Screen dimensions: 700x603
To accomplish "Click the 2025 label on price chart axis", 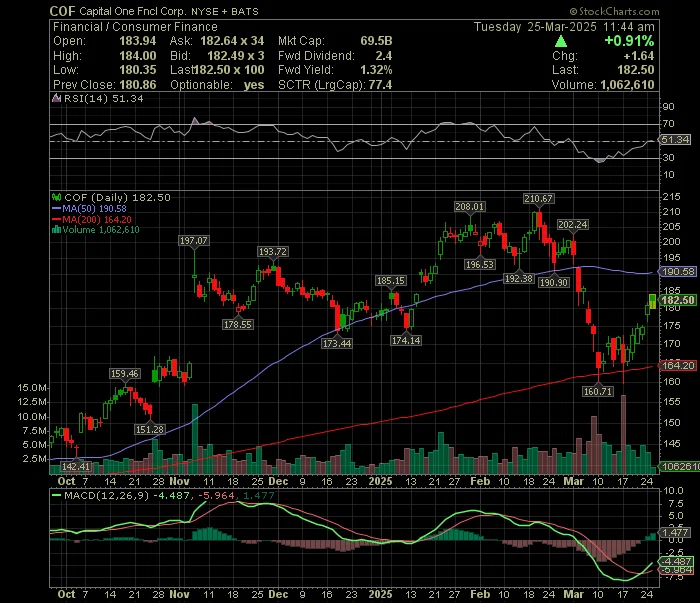I will [x=380, y=481].
